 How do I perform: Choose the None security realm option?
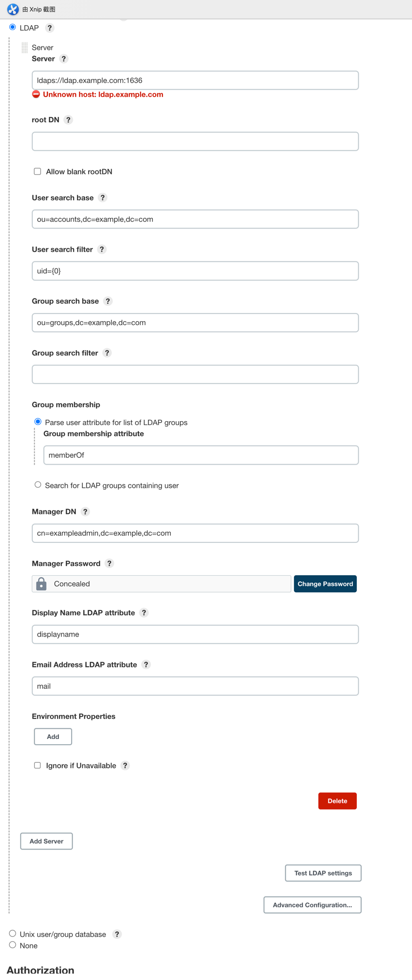tap(13, 945)
